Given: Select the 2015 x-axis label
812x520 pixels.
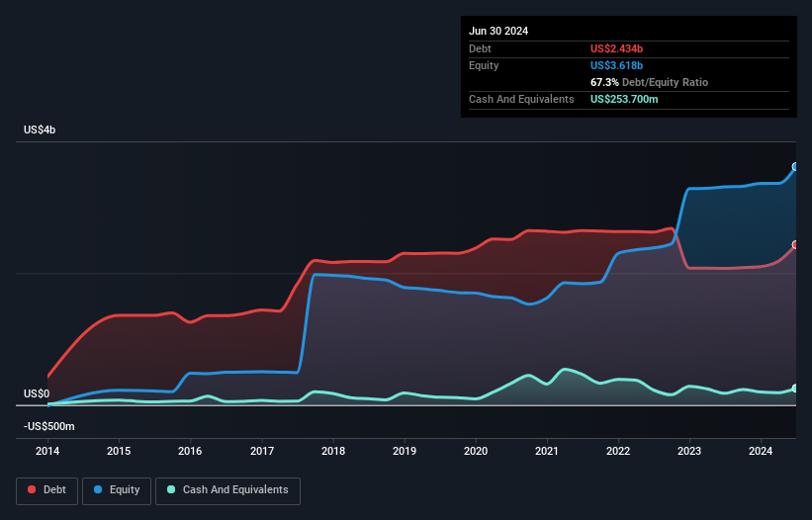Looking at the screenshot, I should point(119,451).
